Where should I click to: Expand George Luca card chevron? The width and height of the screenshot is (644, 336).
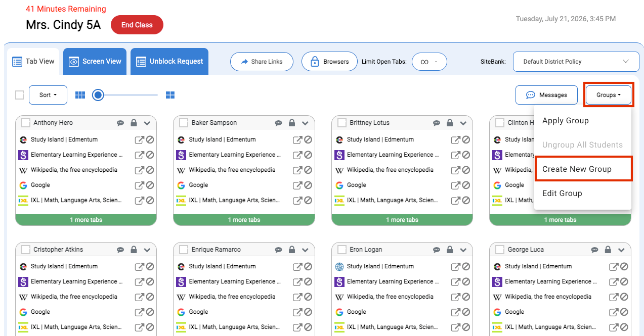pos(621,250)
